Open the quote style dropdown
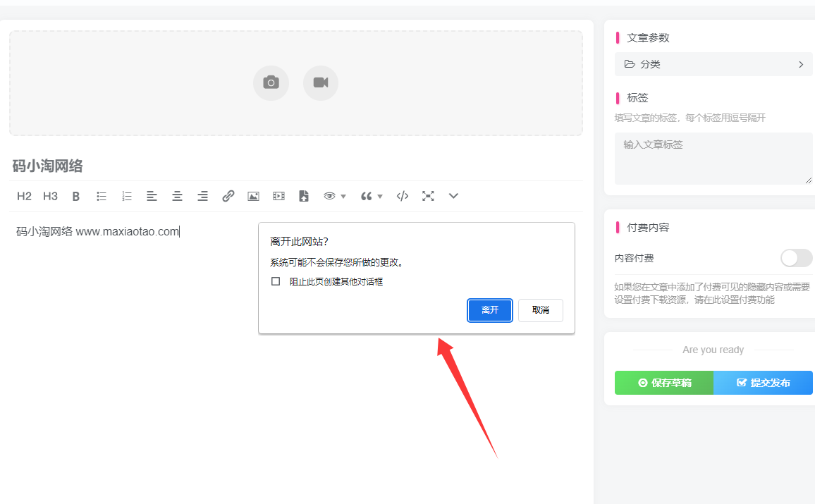The height and width of the screenshot is (504, 815). [372, 196]
